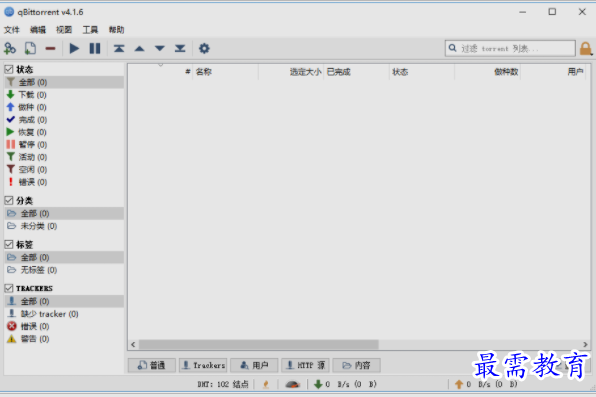Viewport: 596px width, 397px height.
Task: Sort by the # column header
Action: coord(160,71)
